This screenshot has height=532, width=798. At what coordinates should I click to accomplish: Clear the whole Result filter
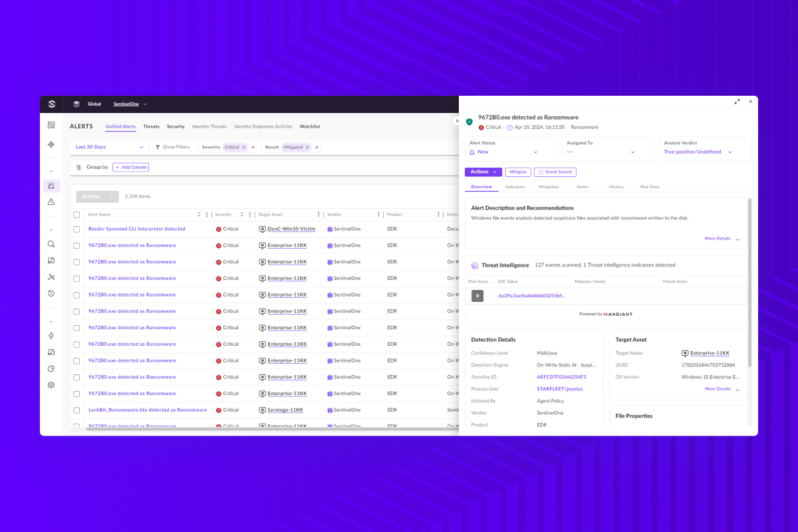tap(317, 147)
